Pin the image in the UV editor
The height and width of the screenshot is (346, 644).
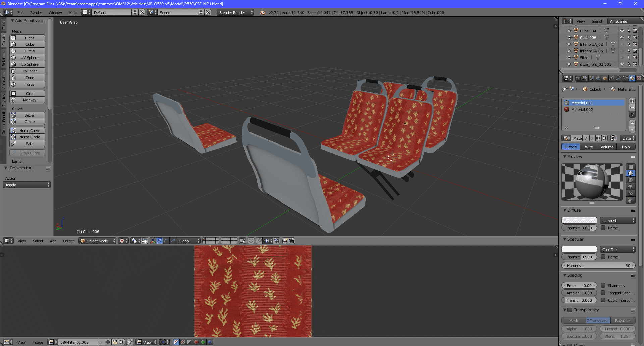[x=130, y=342]
